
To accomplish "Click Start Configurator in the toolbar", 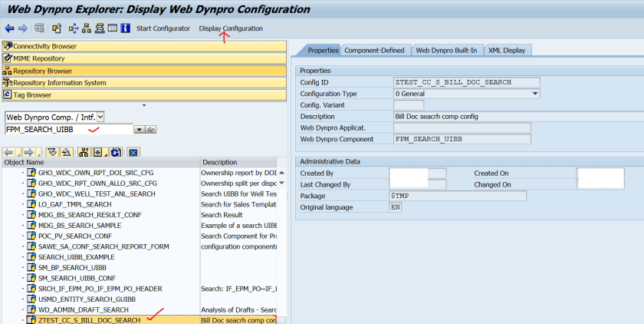I will [x=163, y=28].
